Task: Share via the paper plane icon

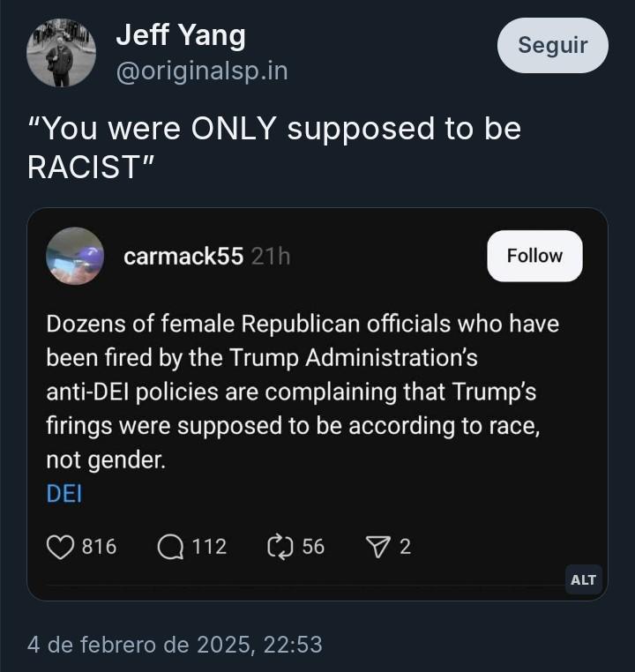Action: (x=378, y=547)
